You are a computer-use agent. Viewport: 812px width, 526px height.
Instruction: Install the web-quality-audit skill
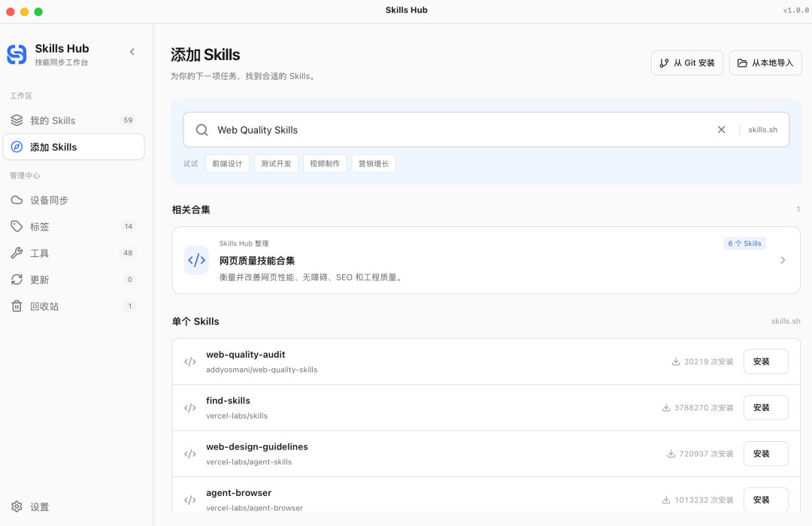coord(766,361)
